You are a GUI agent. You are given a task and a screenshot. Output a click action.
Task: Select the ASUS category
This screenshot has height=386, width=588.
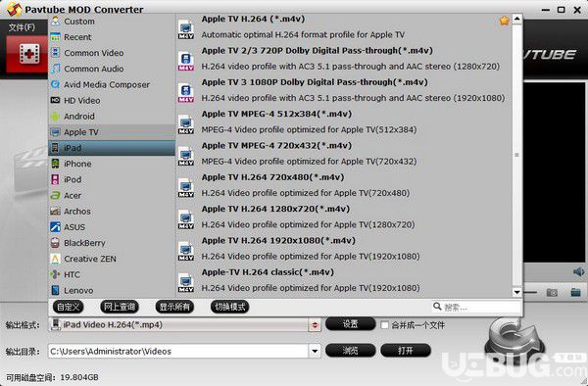[x=112, y=227]
